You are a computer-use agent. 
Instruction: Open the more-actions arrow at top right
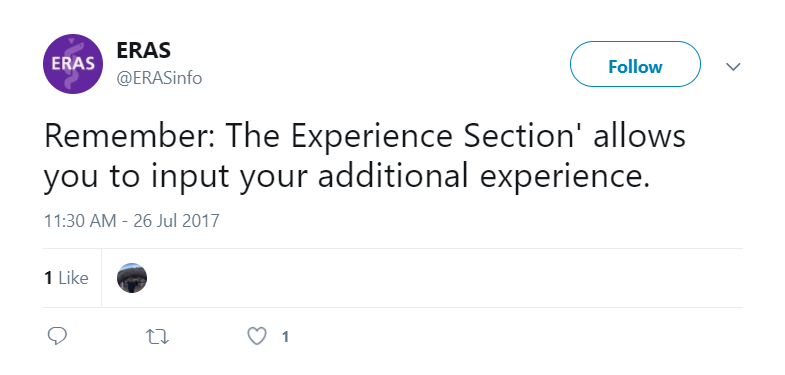tap(733, 67)
